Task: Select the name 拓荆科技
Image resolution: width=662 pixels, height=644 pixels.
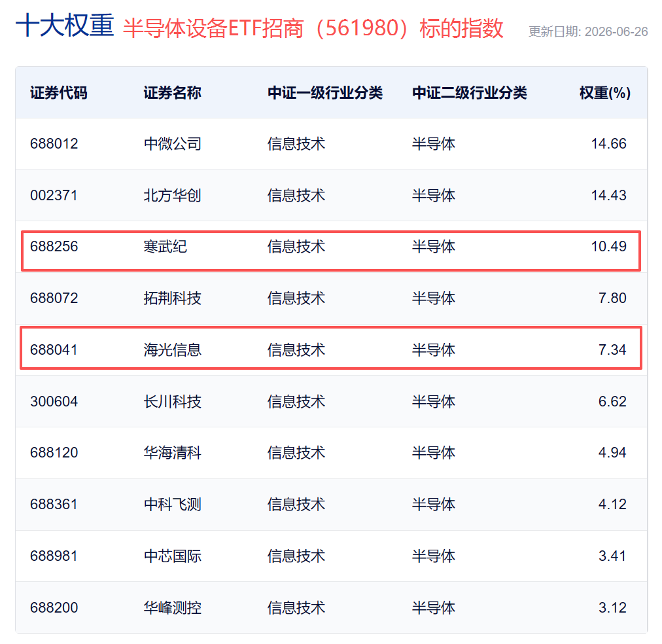Action: click(172, 298)
